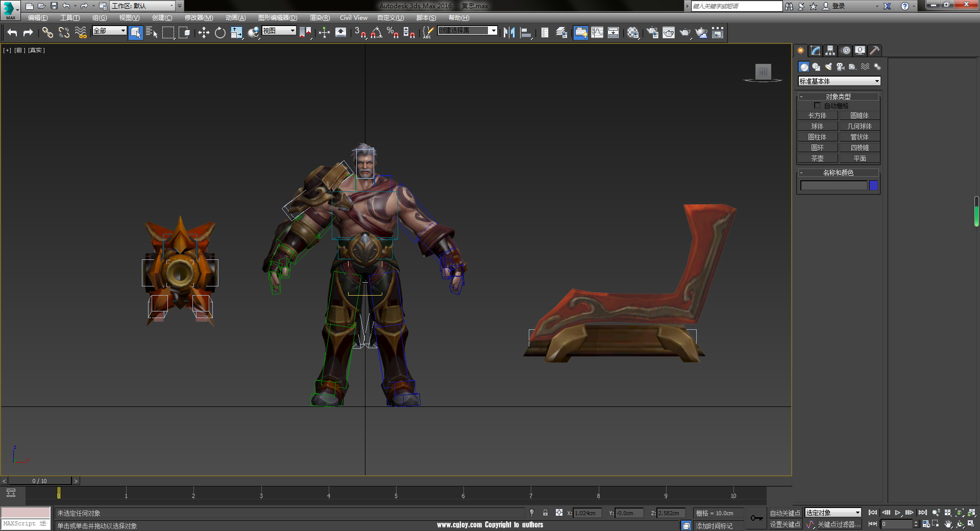Toggle the selection lock padlock
The width and height of the screenshot is (980, 531).
pyautogui.click(x=545, y=513)
